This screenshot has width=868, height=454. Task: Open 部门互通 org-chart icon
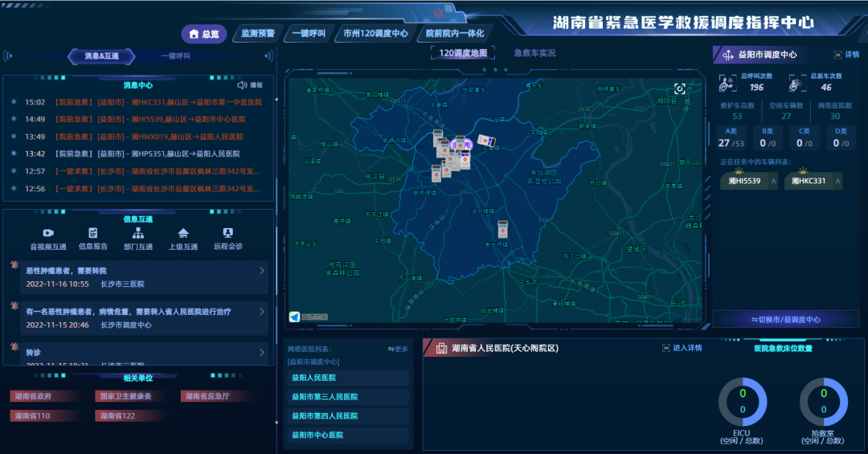[138, 233]
